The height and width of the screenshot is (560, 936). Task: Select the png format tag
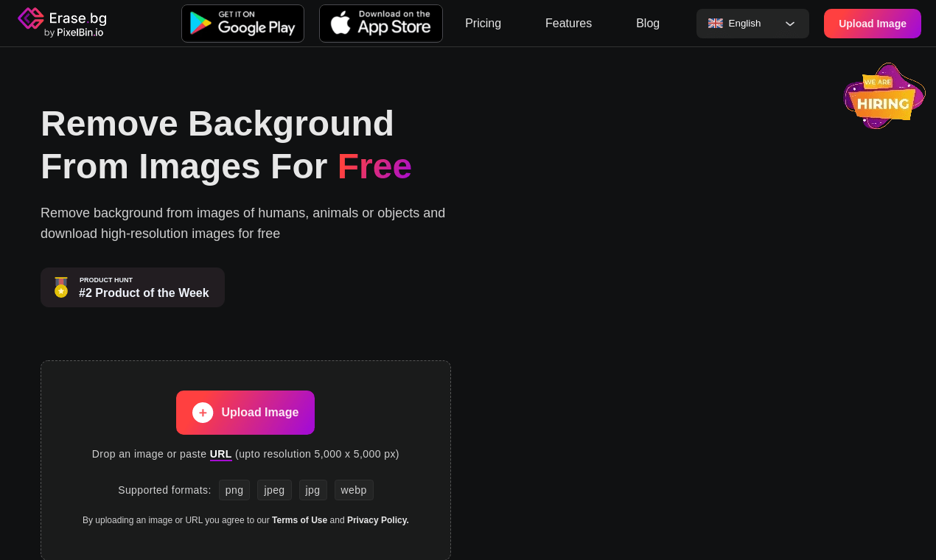tap(234, 490)
